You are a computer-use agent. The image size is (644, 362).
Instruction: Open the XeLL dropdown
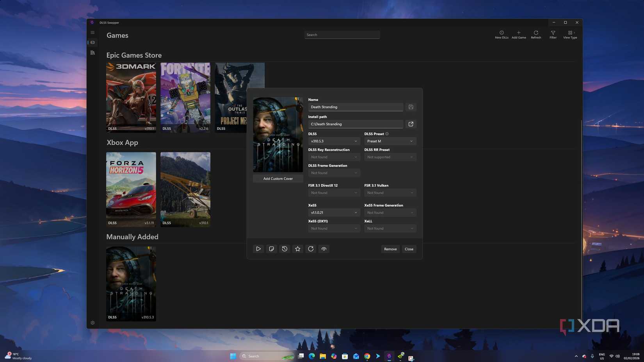coord(390,229)
